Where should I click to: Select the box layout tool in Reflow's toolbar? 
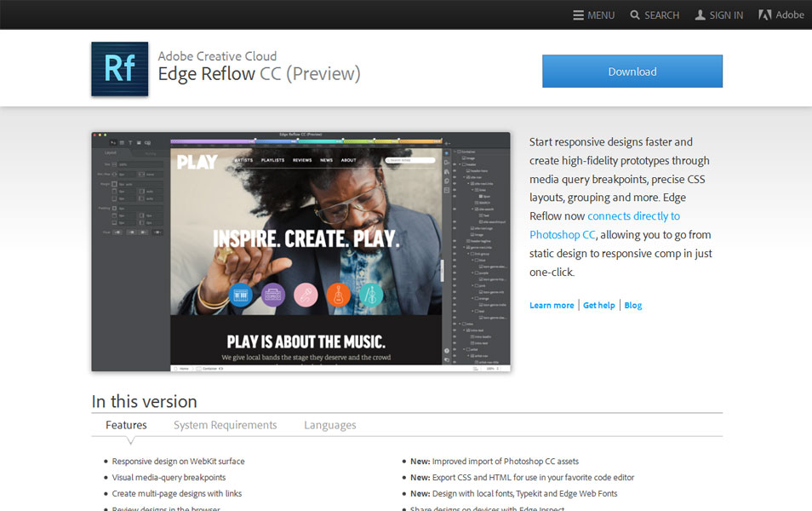(x=122, y=143)
